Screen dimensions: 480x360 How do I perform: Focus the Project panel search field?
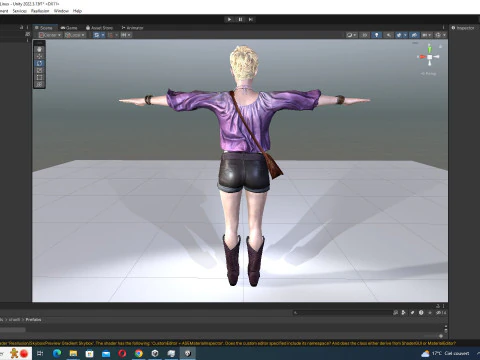pyautogui.click(x=343, y=313)
